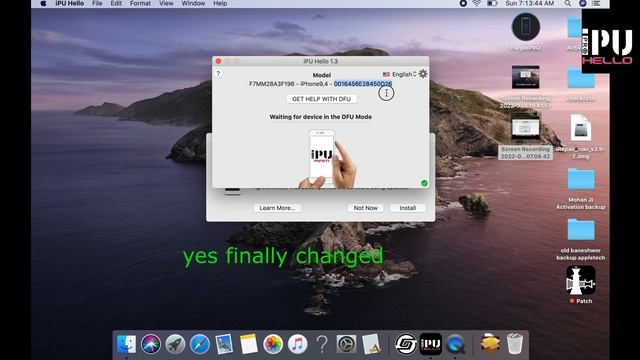Image resolution: width=640 pixels, height=360 pixels.
Task: Open the English language dropdown
Action: pos(399,74)
